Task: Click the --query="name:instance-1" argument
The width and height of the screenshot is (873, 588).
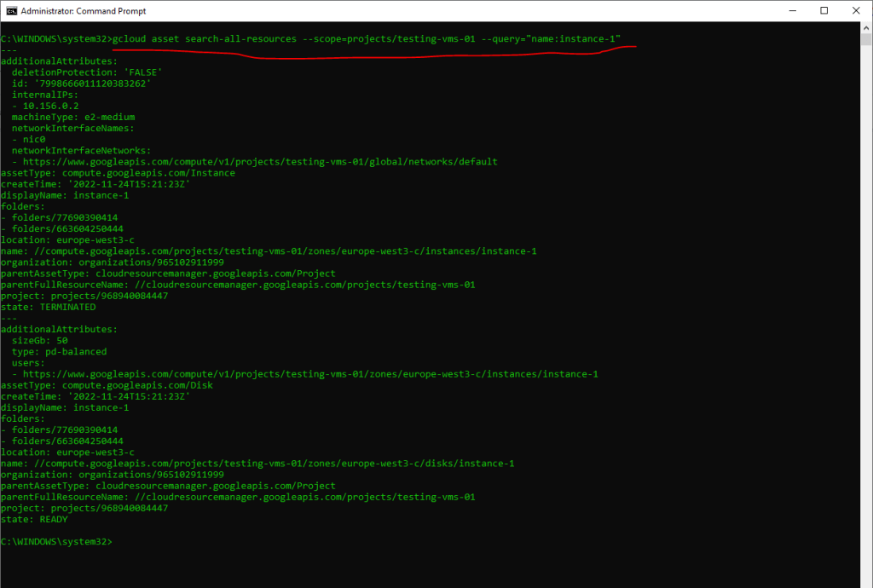Action: pos(551,39)
